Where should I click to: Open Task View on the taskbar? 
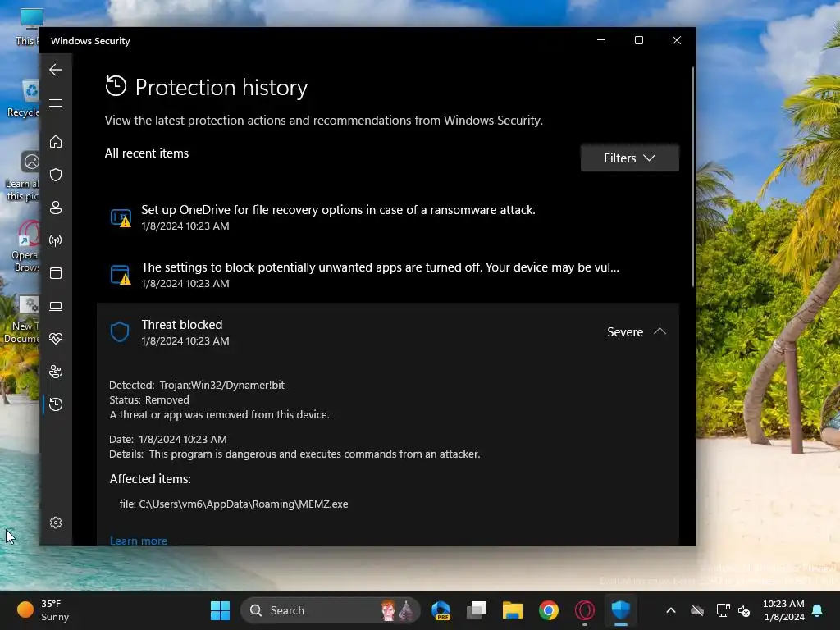[477, 610]
